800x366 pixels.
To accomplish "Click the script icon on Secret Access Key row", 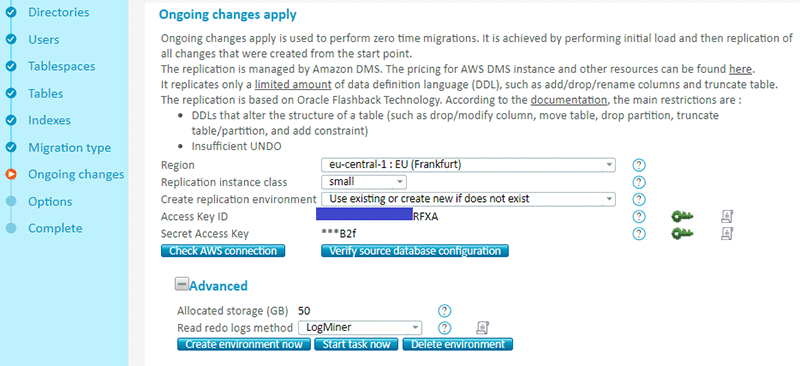I will click(x=727, y=234).
